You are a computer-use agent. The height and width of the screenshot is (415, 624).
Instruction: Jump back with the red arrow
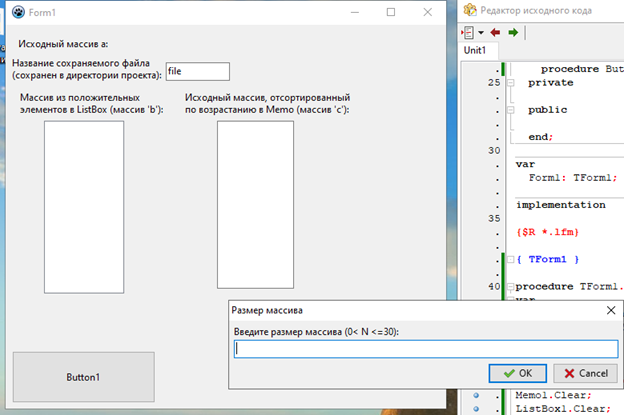495,32
